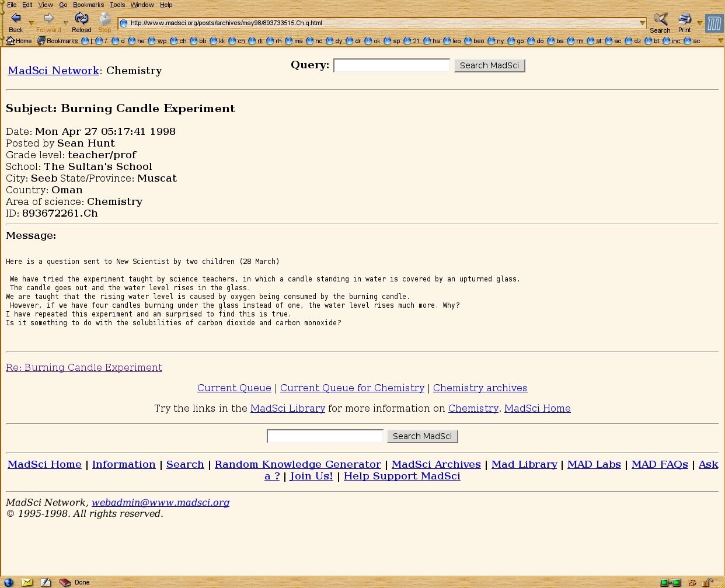This screenshot has height=588, width=725.
Task: Toggle the online/offline connection icon
Action: click(670, 582)
